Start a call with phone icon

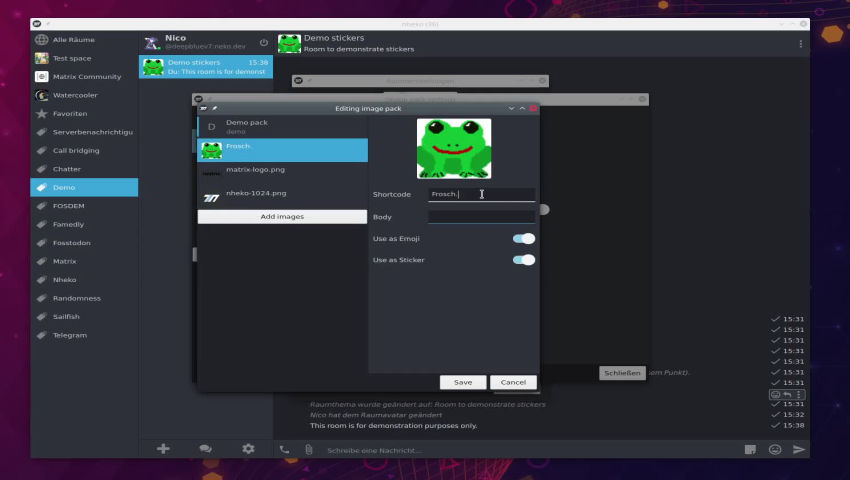285,450
